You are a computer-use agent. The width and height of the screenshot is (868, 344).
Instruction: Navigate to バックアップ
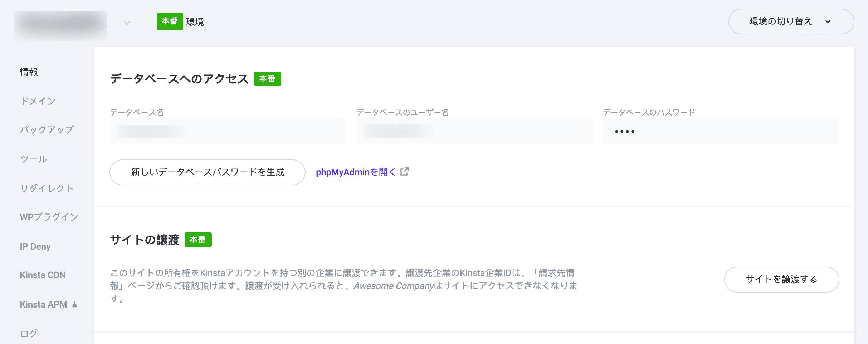[47, 130]
